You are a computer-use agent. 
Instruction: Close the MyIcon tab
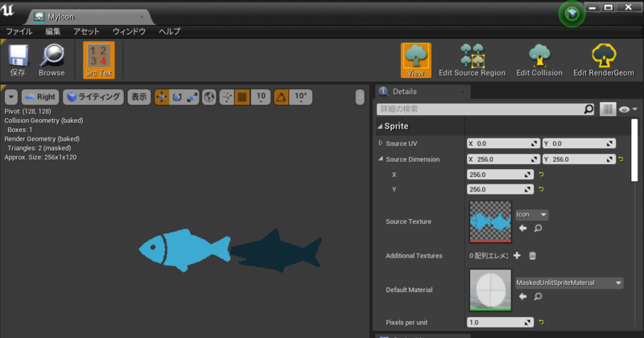(x=142, y=17)
